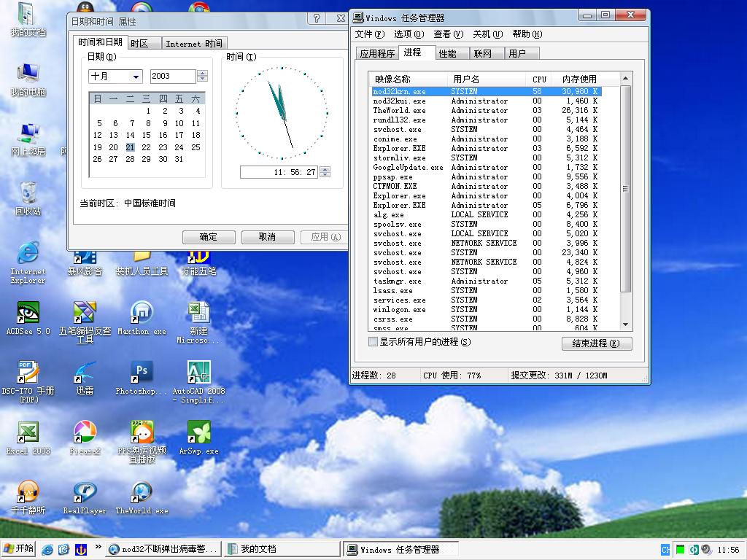Open the Excel 2003 desktop icon
The width and height of the screenshot is (747, 560).
(x=28, y=432)
